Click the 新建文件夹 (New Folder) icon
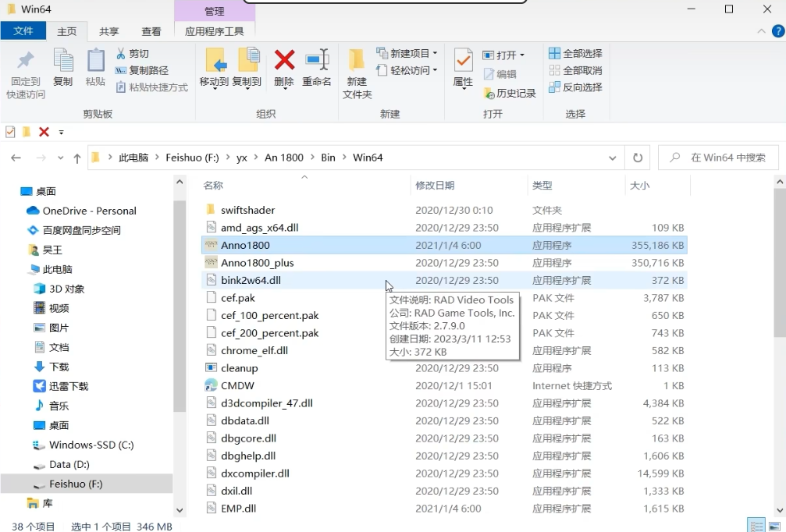The height and width of the screenshot is (532, 786). 357,61
